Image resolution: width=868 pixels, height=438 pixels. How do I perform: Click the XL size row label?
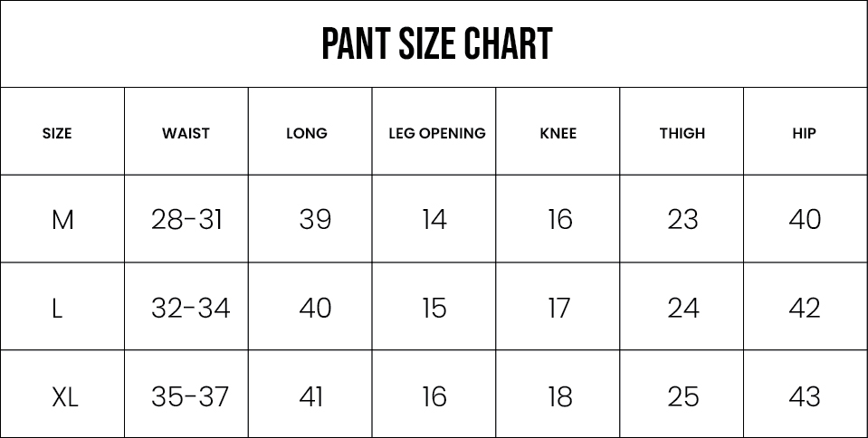(64, 396)
